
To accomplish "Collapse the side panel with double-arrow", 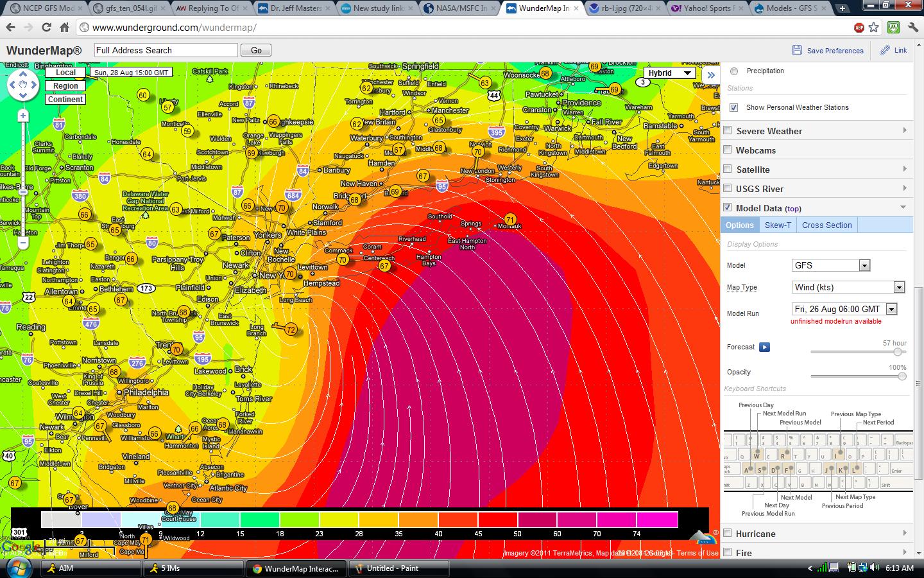I will pyautogui.click(x=711, y=75).
